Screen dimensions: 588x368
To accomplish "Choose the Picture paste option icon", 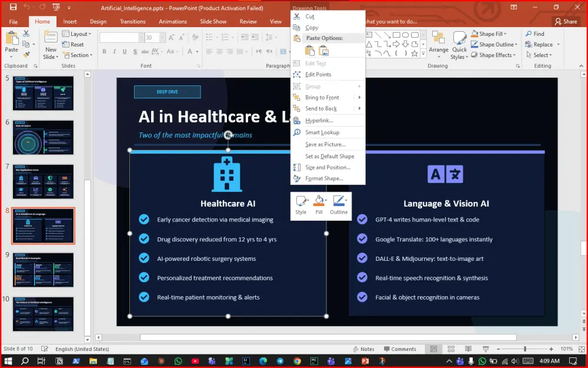I will [x=323, y=51].
